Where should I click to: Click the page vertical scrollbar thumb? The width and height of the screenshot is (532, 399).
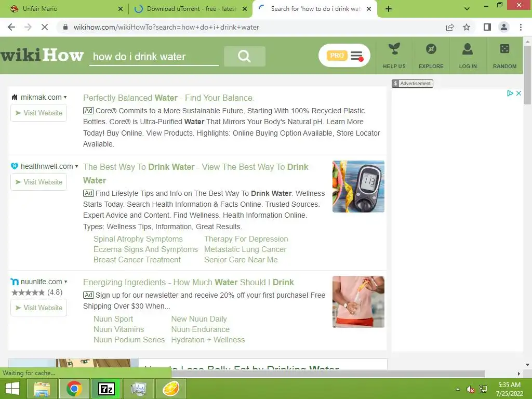[x=527, y=75]
